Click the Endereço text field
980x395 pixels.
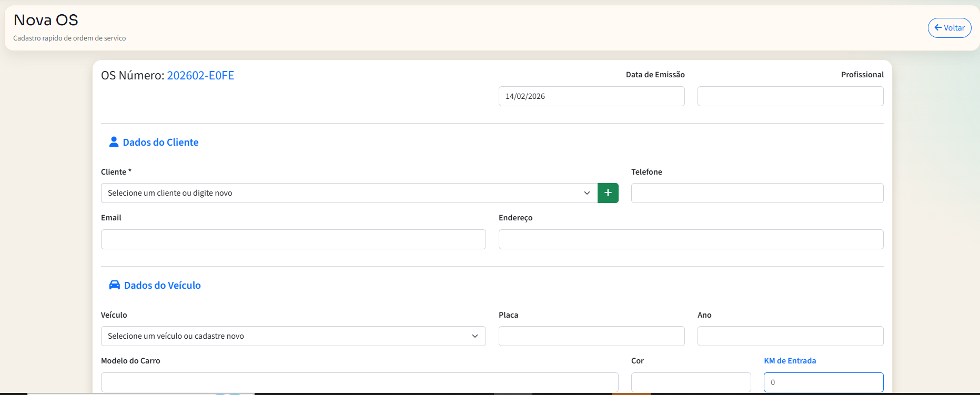point(691,239)
